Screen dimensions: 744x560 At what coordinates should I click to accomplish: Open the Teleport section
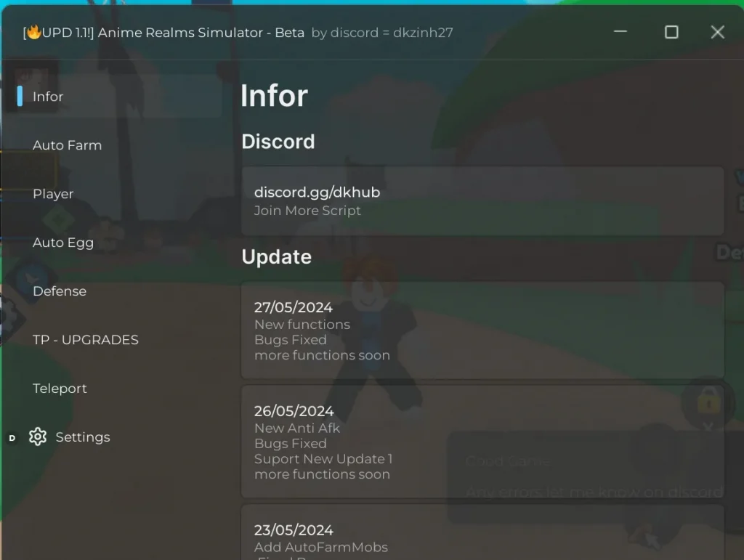tap(60, 389)
